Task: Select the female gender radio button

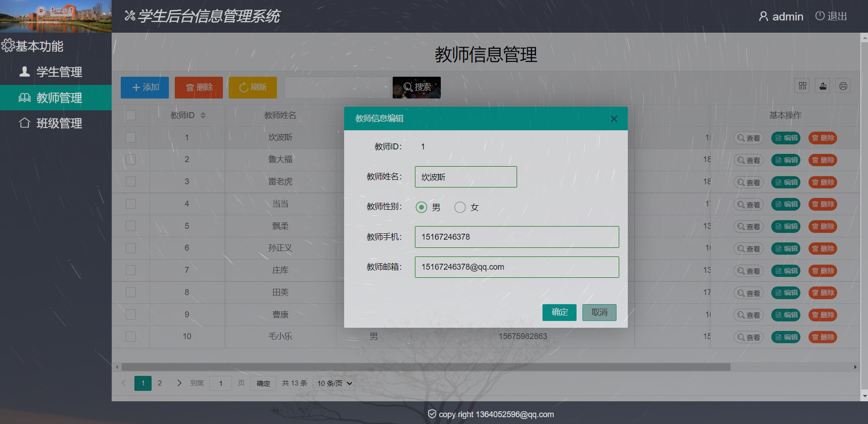Action: [x=460, y=207]
